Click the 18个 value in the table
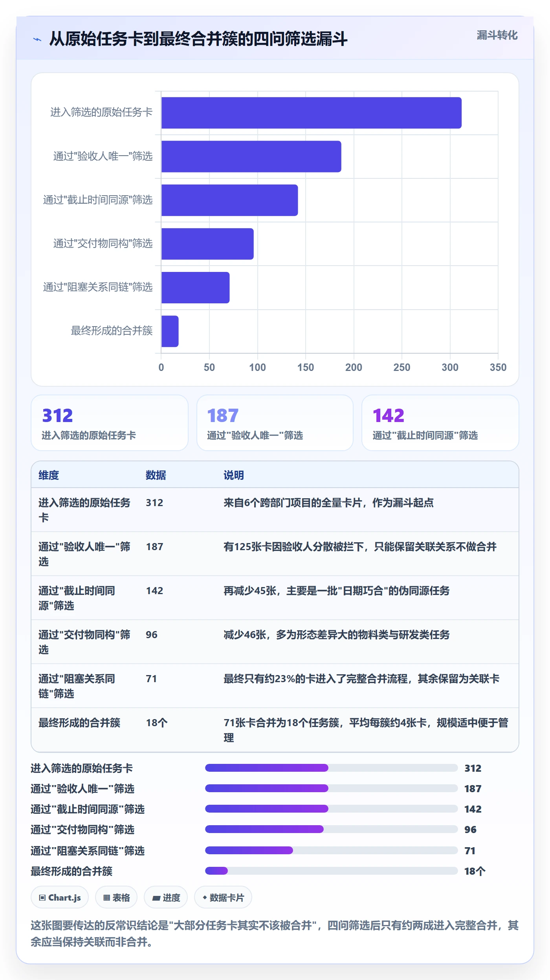 click(x=157, y=723)
